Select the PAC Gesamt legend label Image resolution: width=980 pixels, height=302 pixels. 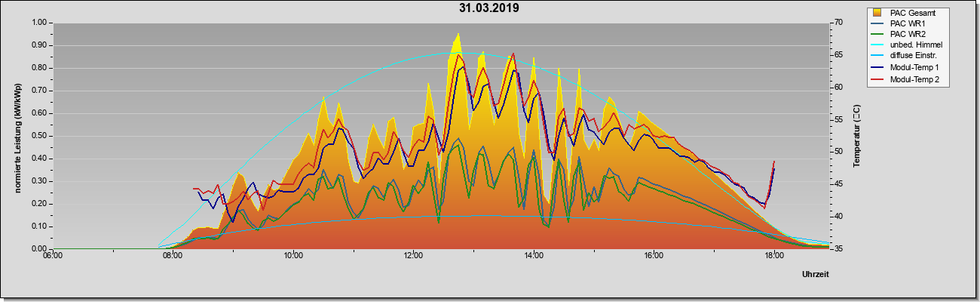(914, 13)
